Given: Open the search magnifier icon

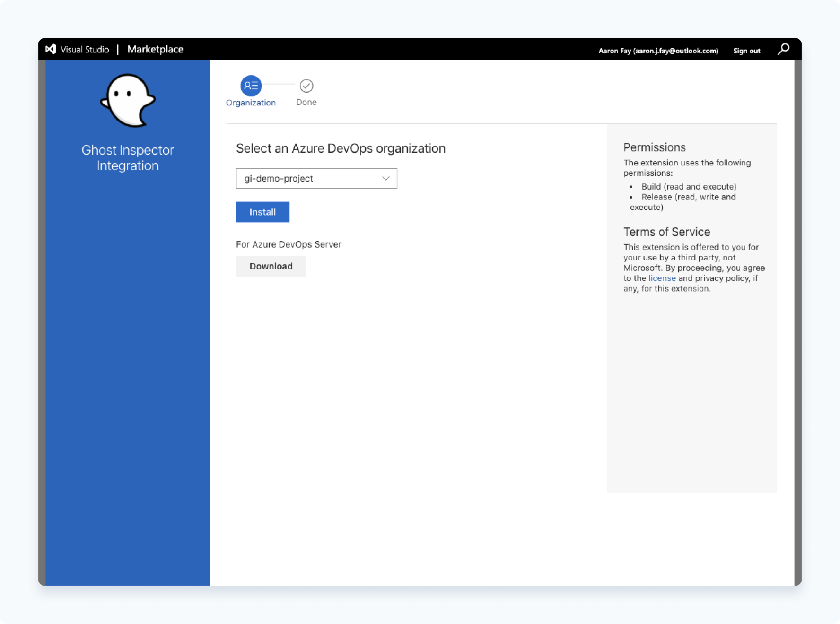Looking at the screenshot, I should (x=784, y=49).
